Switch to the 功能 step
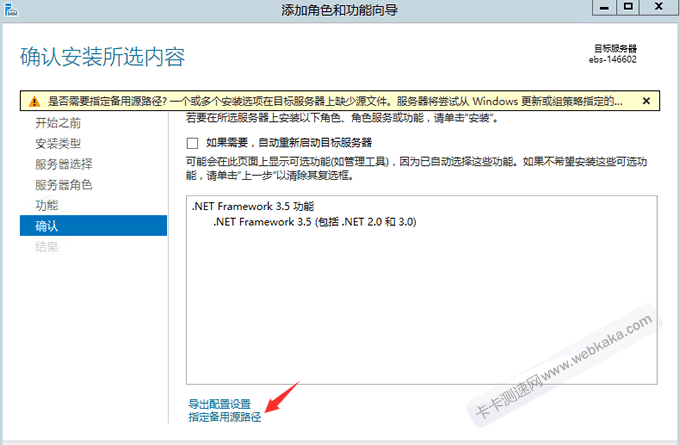Screen dimensions: 680x445 point(47,205)
